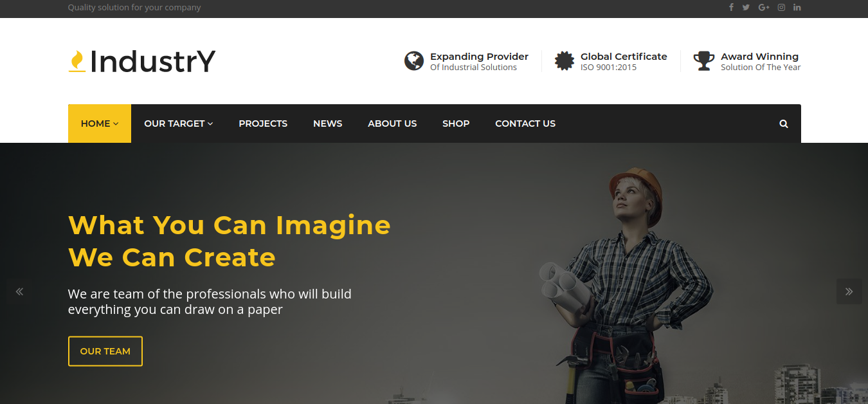This screenshot has width=868, height=404.
Task: Expand the Our Target dropdown menu
Action: click(178, 124)
